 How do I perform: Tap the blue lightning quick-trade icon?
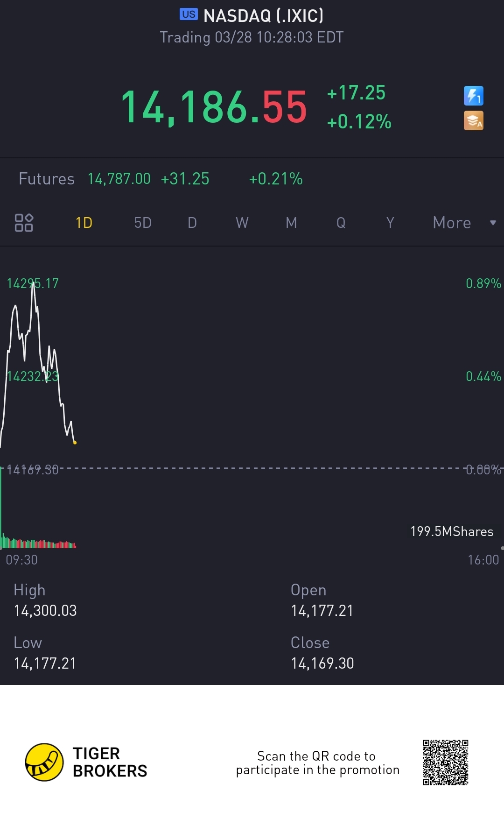[x=473, y=96]
